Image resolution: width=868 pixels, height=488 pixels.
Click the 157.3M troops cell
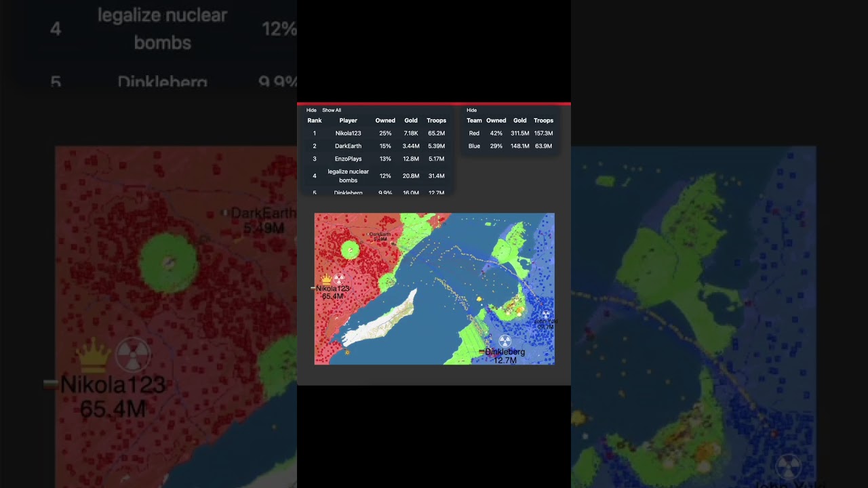coord(543,134)
